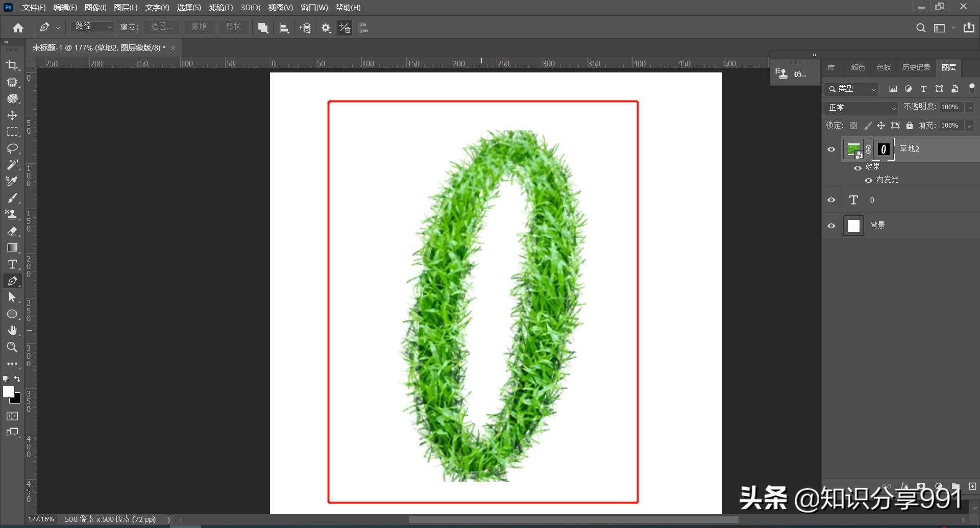Hide the 背景 layer
Screen dimensions: 980x528
[x=831, y=225]
